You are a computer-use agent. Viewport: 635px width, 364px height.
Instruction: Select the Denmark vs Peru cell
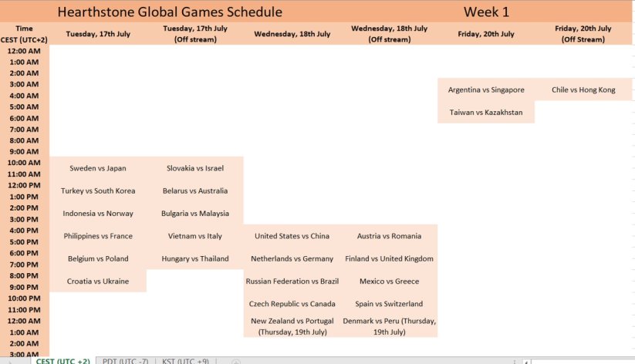pos(389,326)
